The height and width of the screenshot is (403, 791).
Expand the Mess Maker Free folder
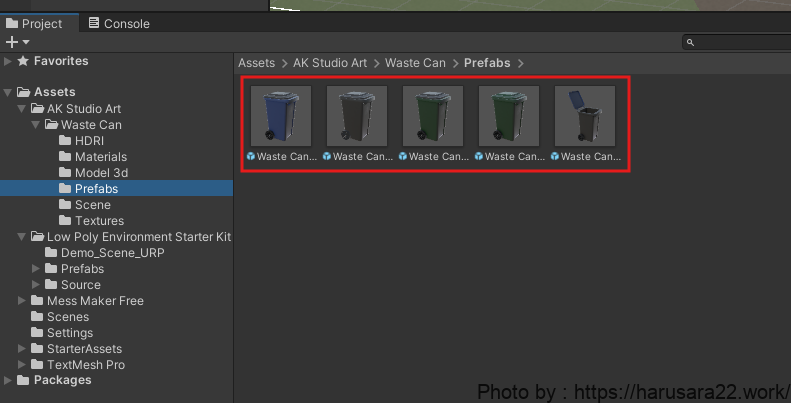point(23,301)
